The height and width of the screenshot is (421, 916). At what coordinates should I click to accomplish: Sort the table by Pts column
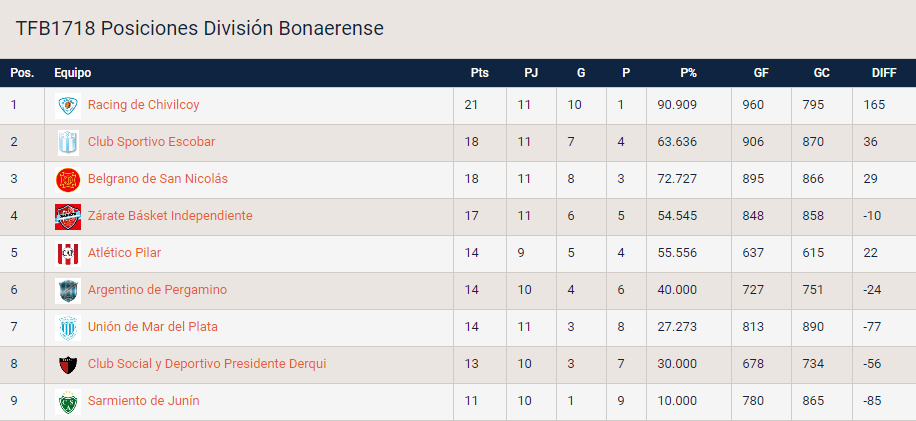(x=479, y=73)
